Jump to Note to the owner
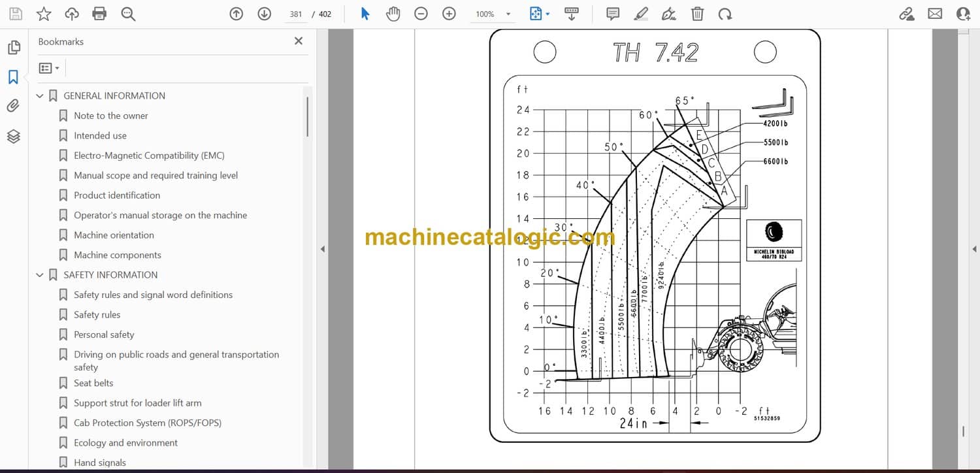The width and height of the screenshot is (980, 473). tap(111, 116)
